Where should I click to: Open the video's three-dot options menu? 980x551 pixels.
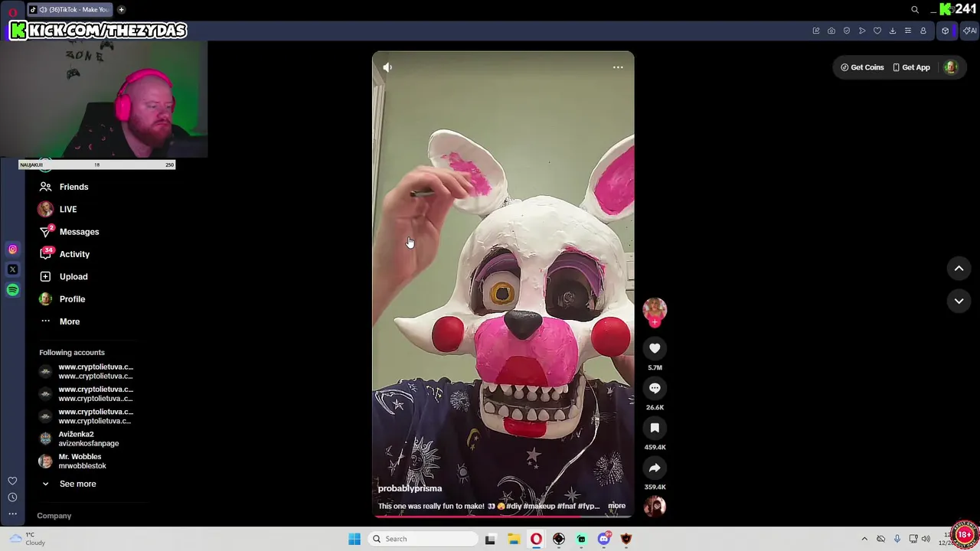point(618,67)
